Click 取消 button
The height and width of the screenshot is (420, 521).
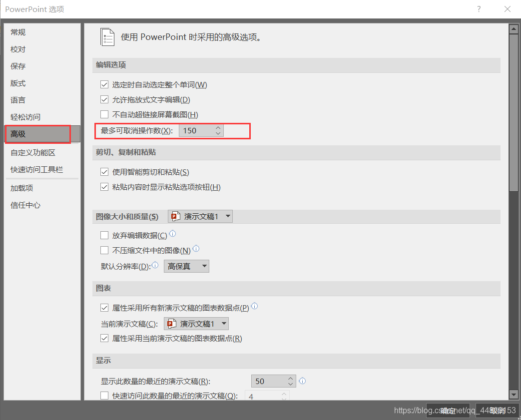tap(497, 411)
